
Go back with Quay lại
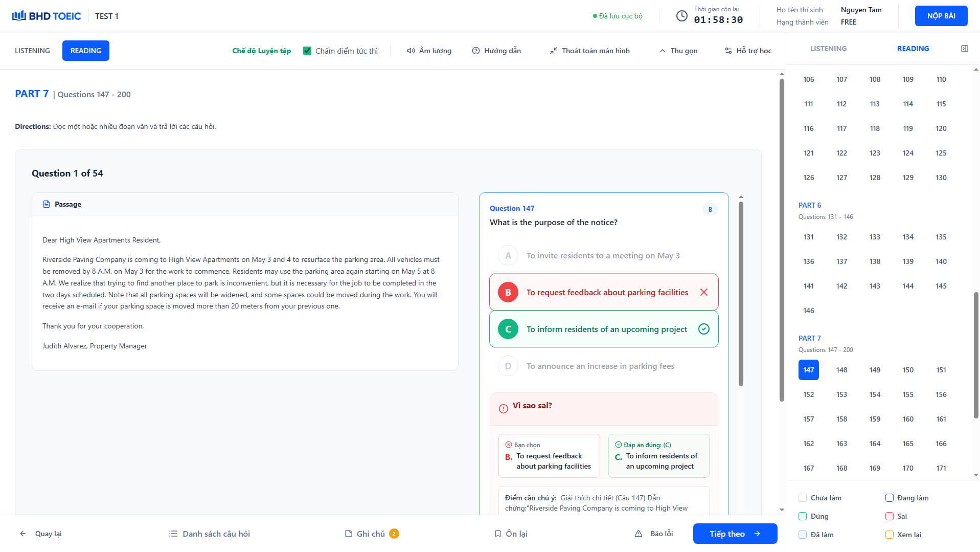(x=40, y=534)
